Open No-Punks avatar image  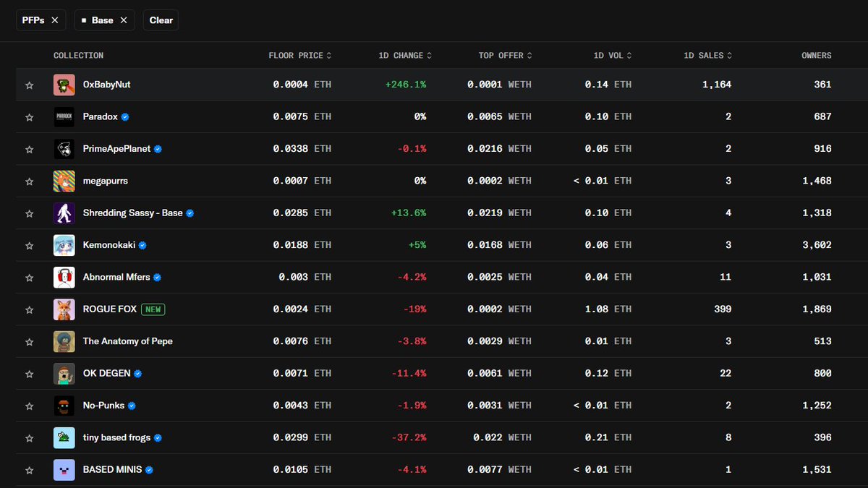pyautogui.click(x=64, y=406)
